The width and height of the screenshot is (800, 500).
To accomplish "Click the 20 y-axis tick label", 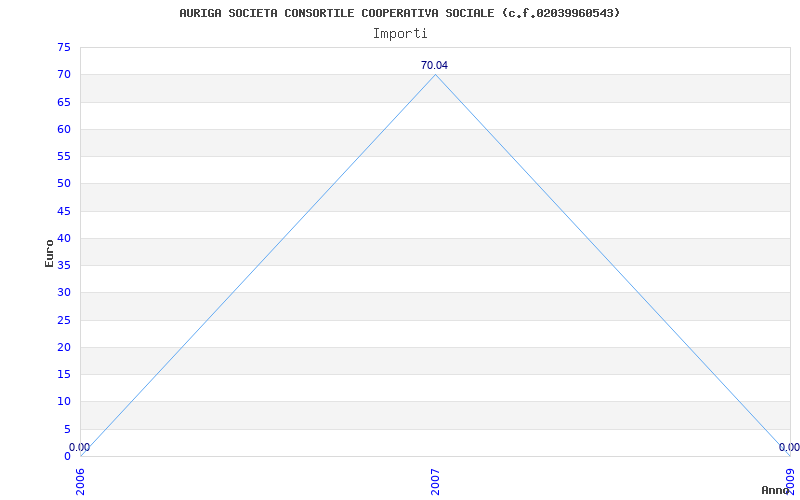I will pos(64,347).
